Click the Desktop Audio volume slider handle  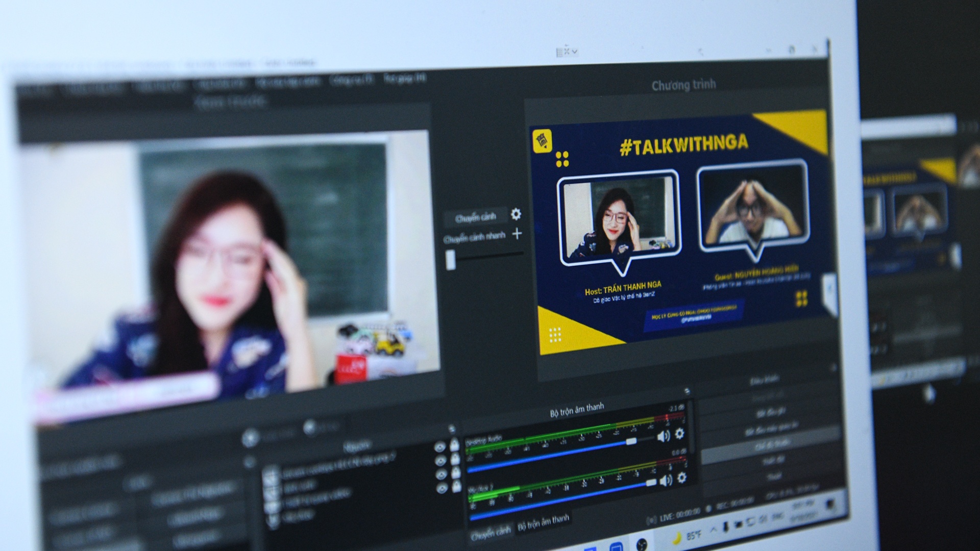pos(631,441)
